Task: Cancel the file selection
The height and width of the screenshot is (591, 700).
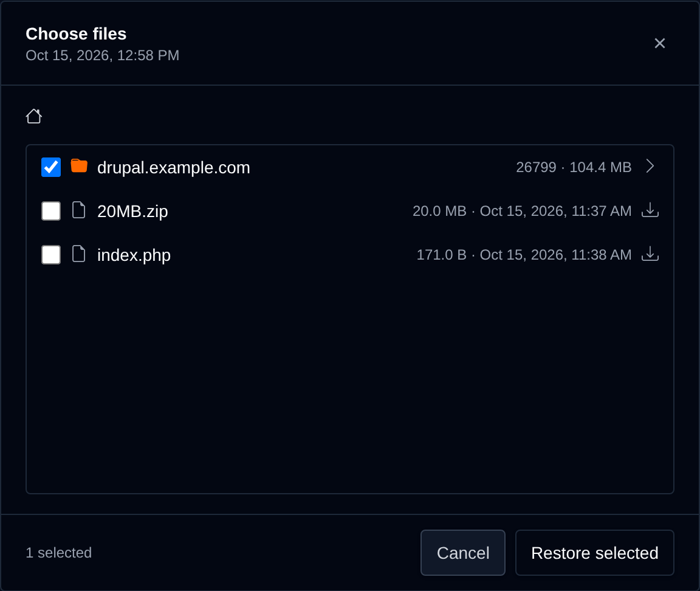Action: (463, 553)
